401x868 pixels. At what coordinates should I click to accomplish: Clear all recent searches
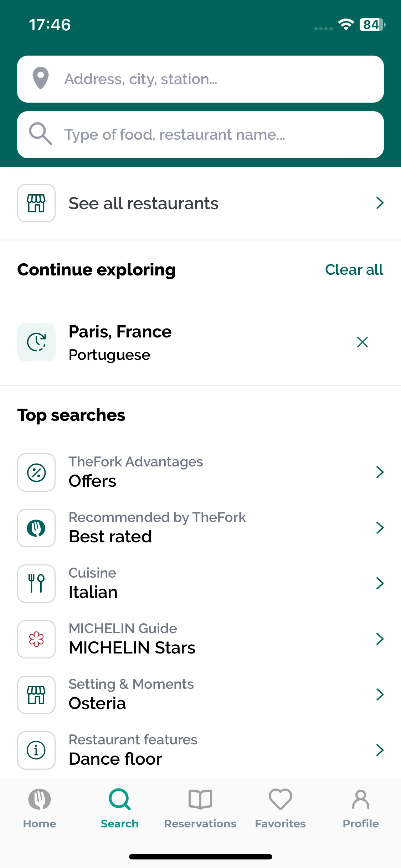pos(354,270)
